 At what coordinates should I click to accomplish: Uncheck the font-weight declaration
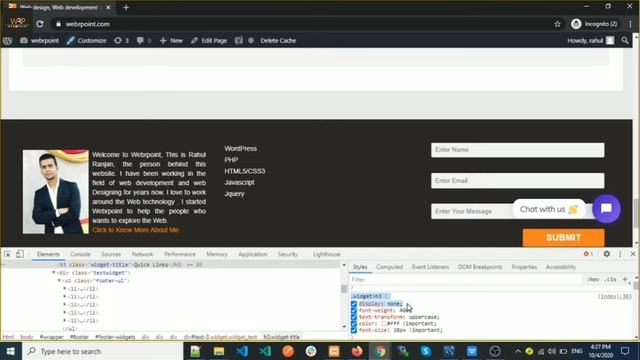pos(353,311)
